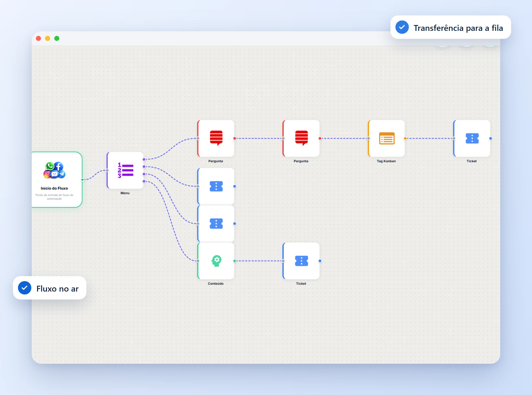
Task: Click the 'Tag Kanban' label text
Action: tap(386, 161)
